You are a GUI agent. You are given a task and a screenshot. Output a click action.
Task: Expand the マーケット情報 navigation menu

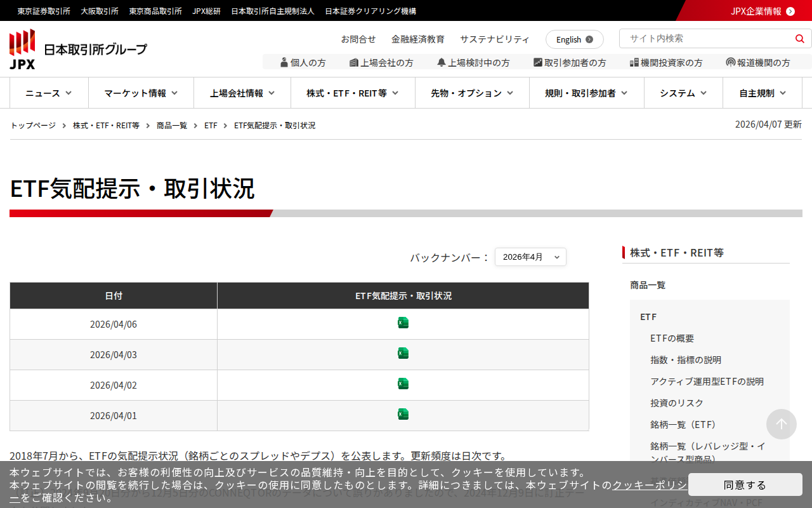(141, 93)
